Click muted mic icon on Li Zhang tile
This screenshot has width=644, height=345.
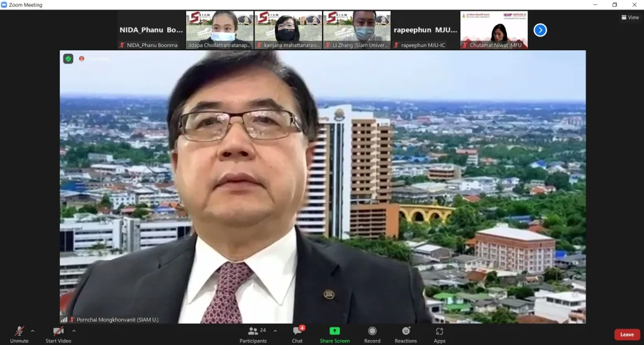point(328,45)
